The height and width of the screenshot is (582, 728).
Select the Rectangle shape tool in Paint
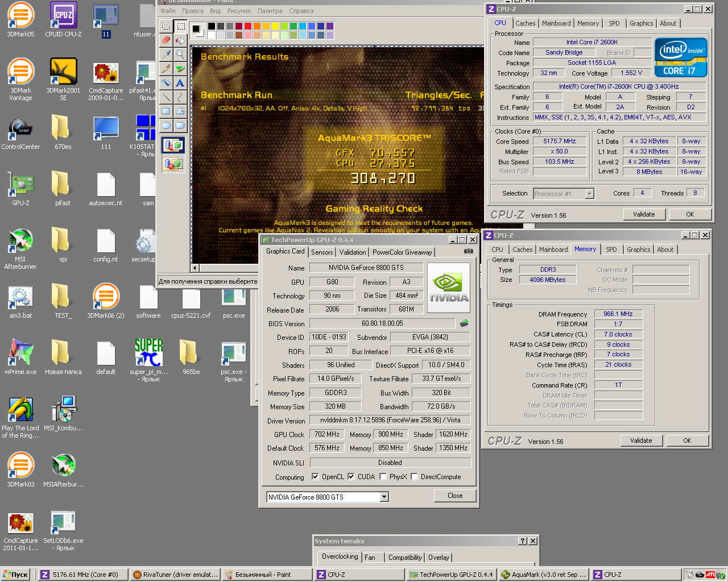point(166,111)
